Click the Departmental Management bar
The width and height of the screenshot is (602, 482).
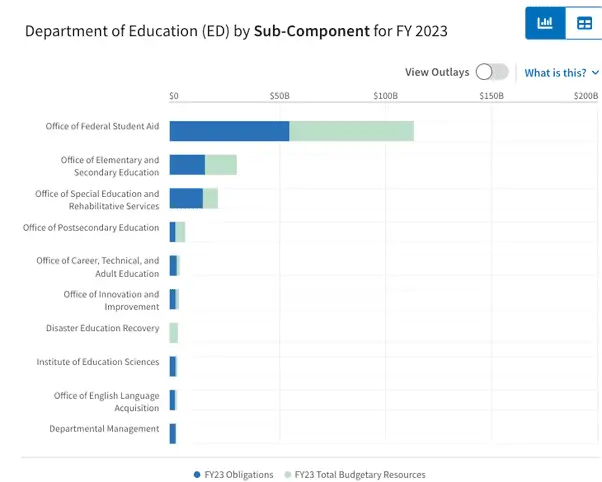pyautogui.click(x=173, y=433)
